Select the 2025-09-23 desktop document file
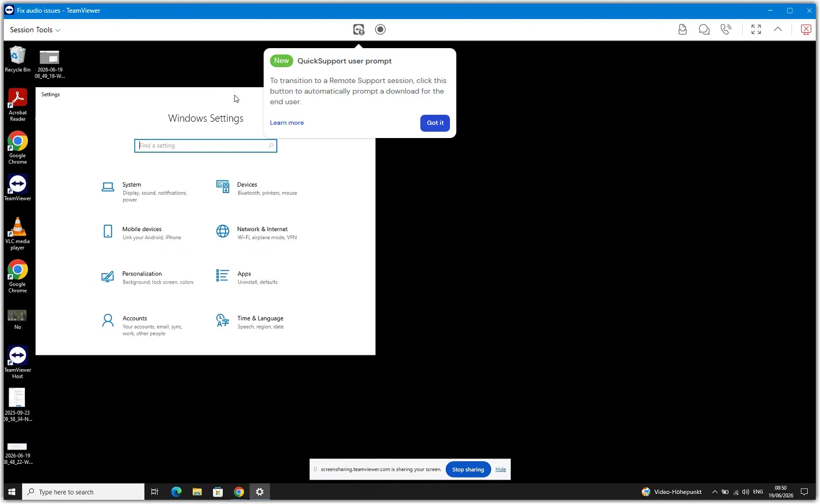 17,405
